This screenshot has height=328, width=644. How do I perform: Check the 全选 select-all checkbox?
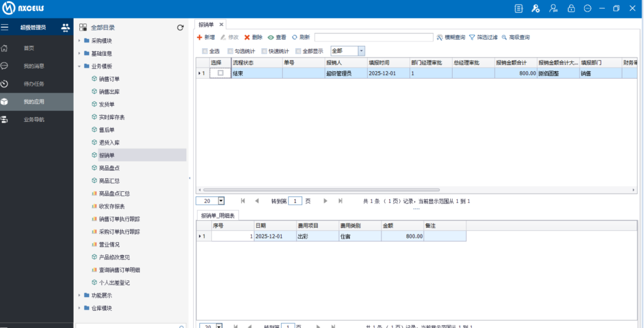205,51
